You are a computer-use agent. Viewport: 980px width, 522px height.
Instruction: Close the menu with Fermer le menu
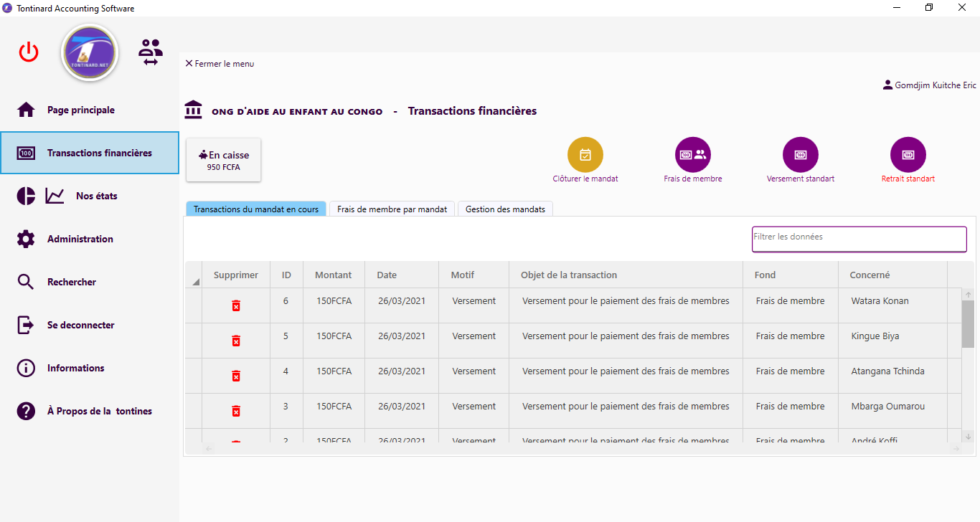220,64
